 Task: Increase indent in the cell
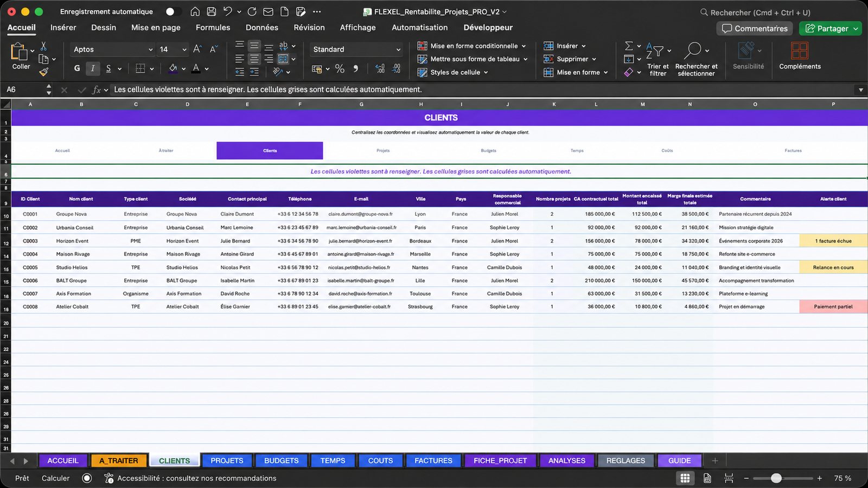point(254,72)
